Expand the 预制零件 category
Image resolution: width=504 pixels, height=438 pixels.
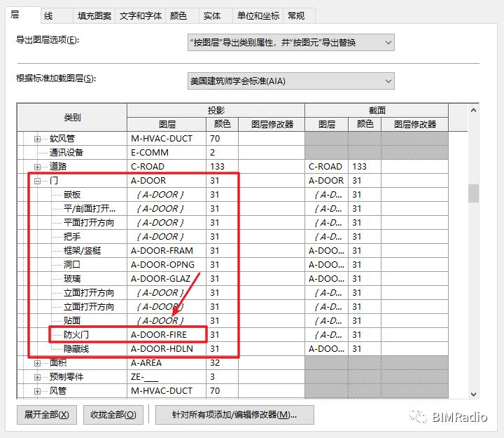point(37,377)
